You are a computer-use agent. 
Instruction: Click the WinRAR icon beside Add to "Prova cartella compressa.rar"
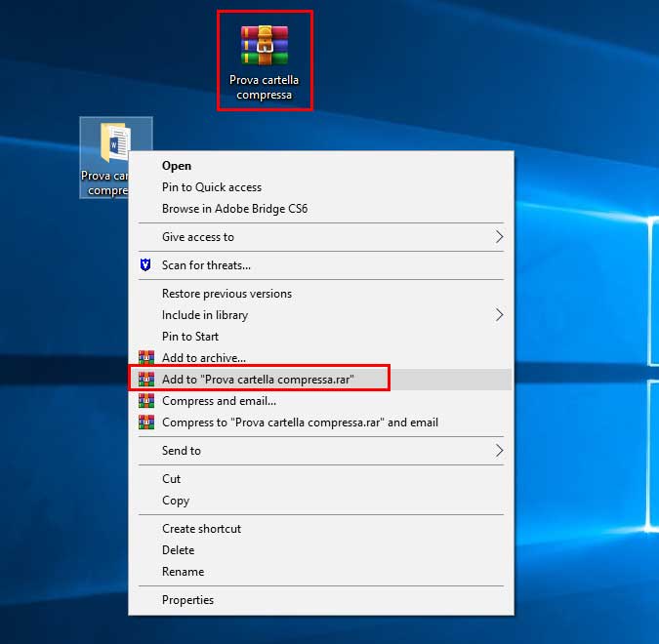[x=146, y=379]
